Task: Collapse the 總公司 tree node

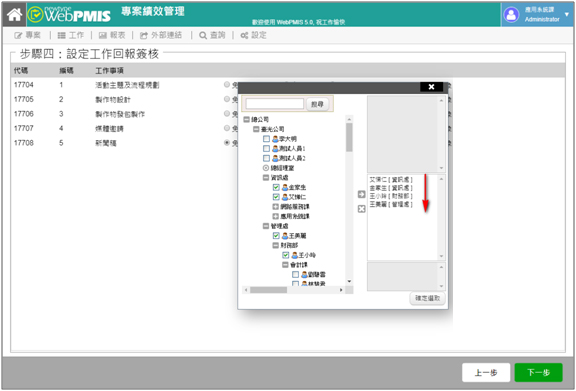Action: point(247,119)
